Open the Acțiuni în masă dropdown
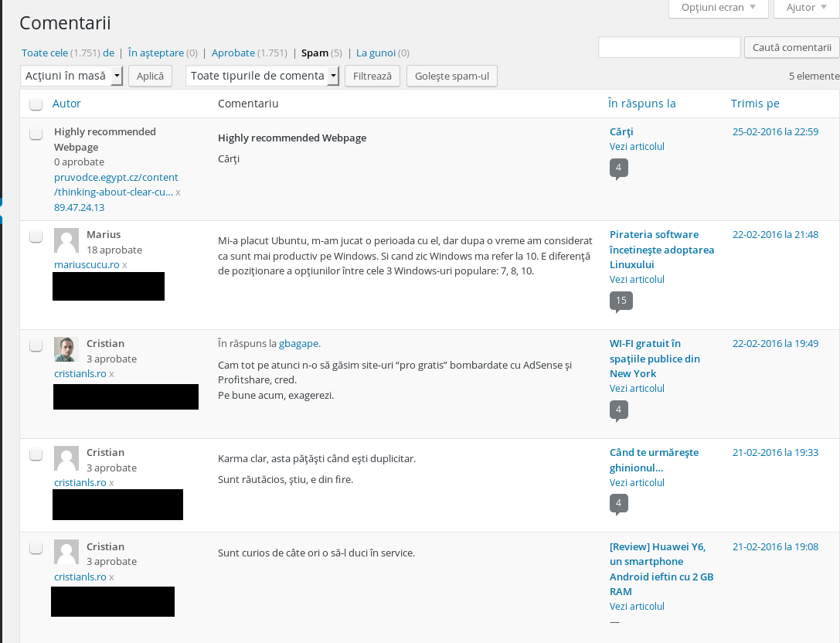This screenshot has height=643, width=840. coord(72,76)
